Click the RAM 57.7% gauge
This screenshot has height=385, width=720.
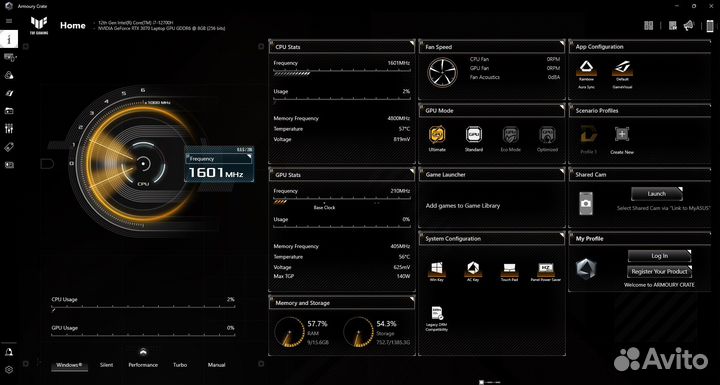coord(289,332)
